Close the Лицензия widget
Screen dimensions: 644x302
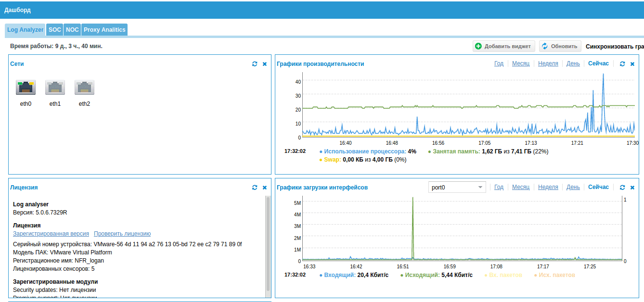pyautogui.click(x=265, y=188)
